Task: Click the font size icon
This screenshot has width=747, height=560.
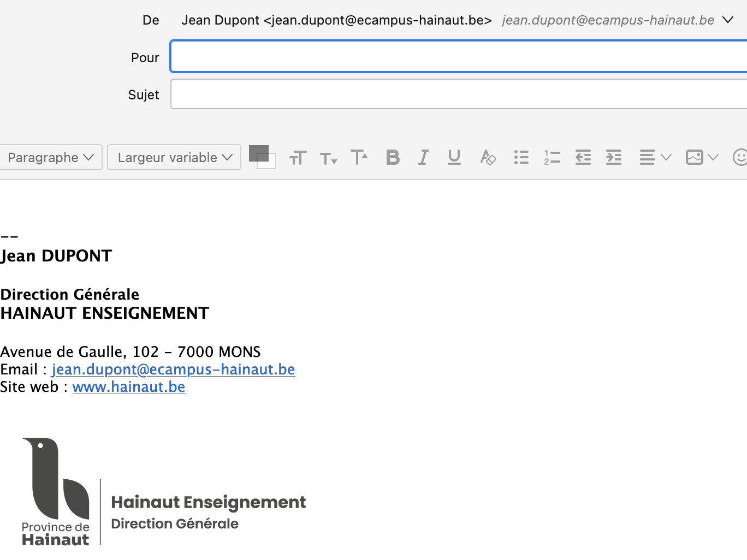Action: tap(298, 158)
